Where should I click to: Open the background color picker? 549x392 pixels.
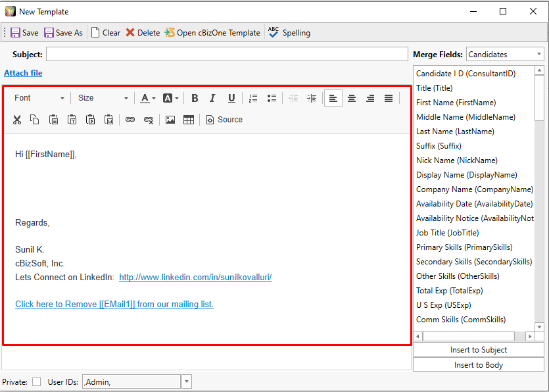tap(170, 98)
